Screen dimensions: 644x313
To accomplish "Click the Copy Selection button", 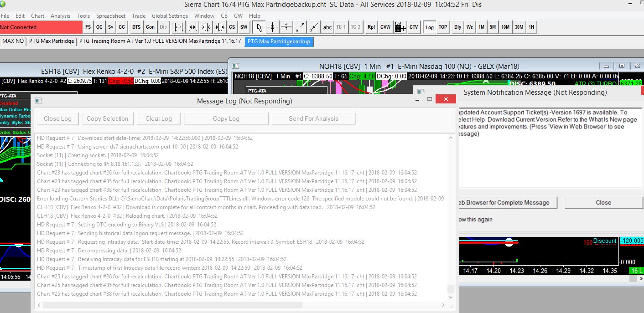I will click(108, 118).
